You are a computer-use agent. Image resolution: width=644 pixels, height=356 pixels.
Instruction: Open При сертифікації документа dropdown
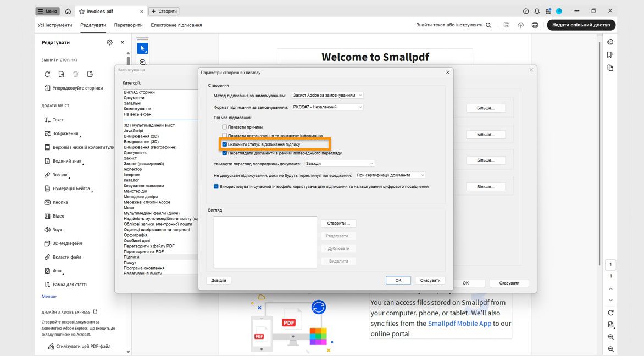tap(390, 175)
